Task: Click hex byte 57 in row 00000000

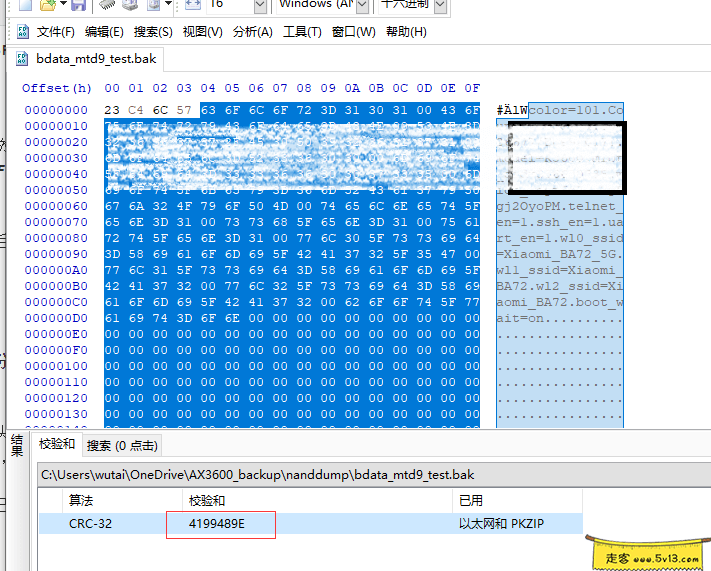Action: [184, 110]
